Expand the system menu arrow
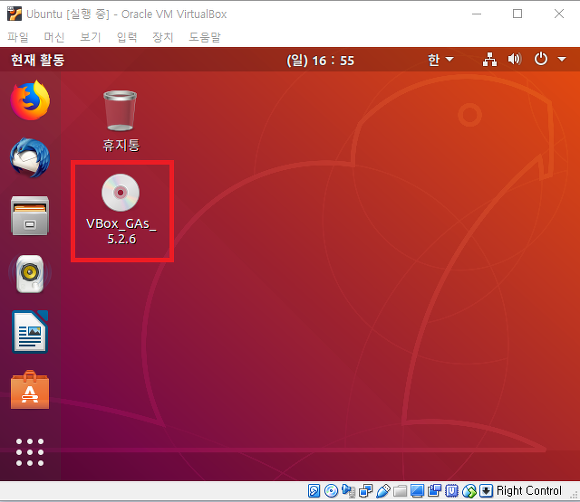 (562, 59)
